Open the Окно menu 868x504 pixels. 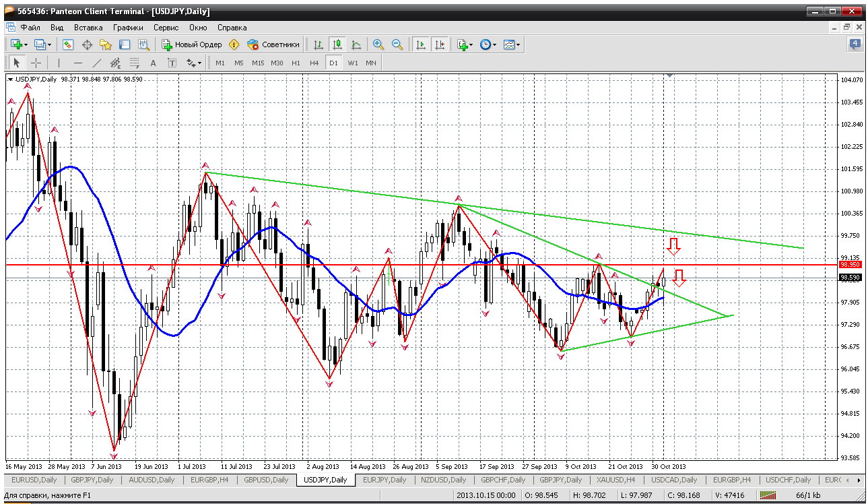click(198, 28)
